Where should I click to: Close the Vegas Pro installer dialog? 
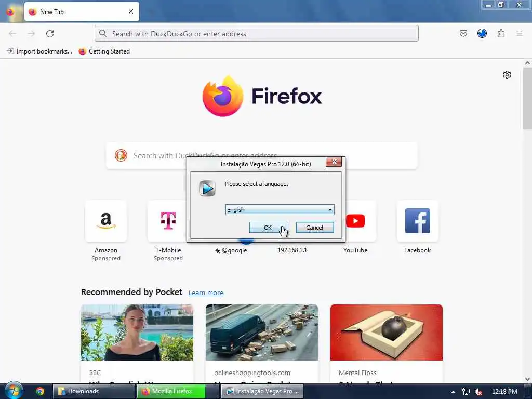point(334,162)
